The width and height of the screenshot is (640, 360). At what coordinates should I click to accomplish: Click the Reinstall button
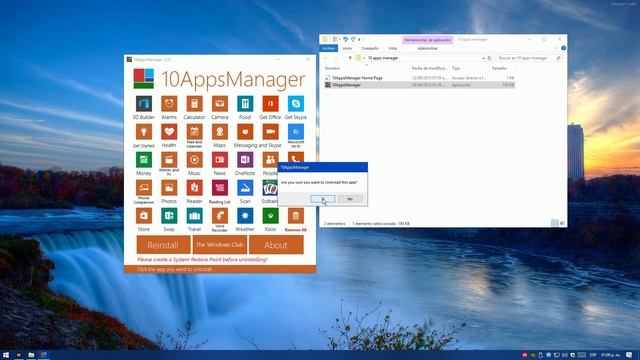(x=163, y=245)
